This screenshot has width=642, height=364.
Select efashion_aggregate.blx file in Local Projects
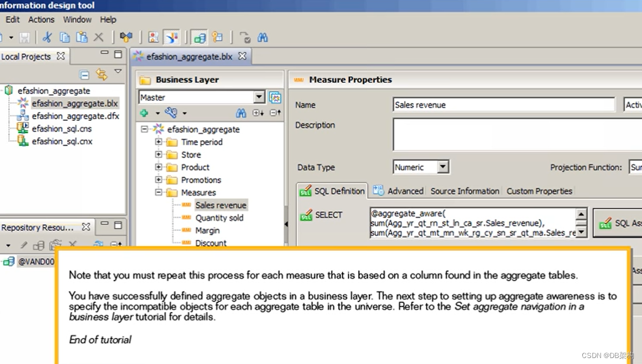(x=75, y=103)
